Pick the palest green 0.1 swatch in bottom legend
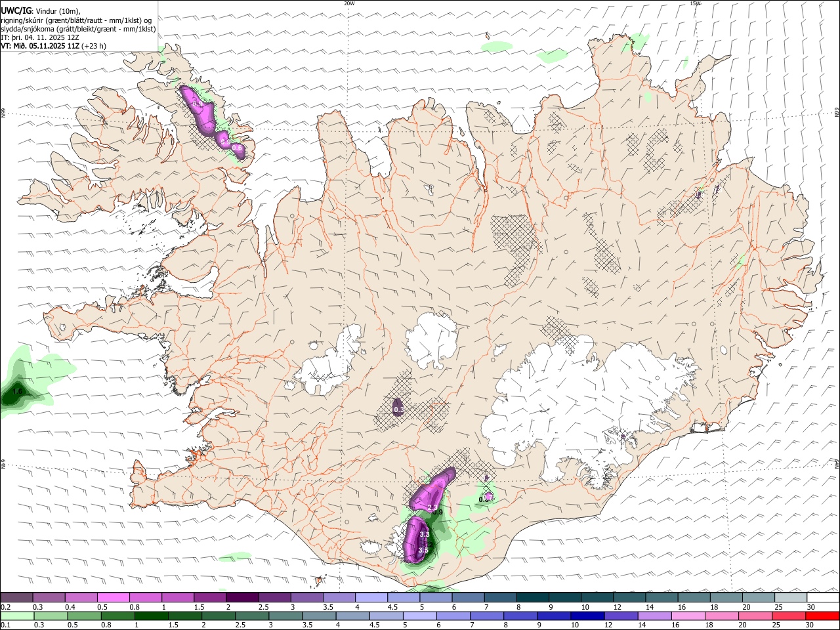Image resolution: width=840 pixels, height=630 pixels. click(x=17, y=616)
